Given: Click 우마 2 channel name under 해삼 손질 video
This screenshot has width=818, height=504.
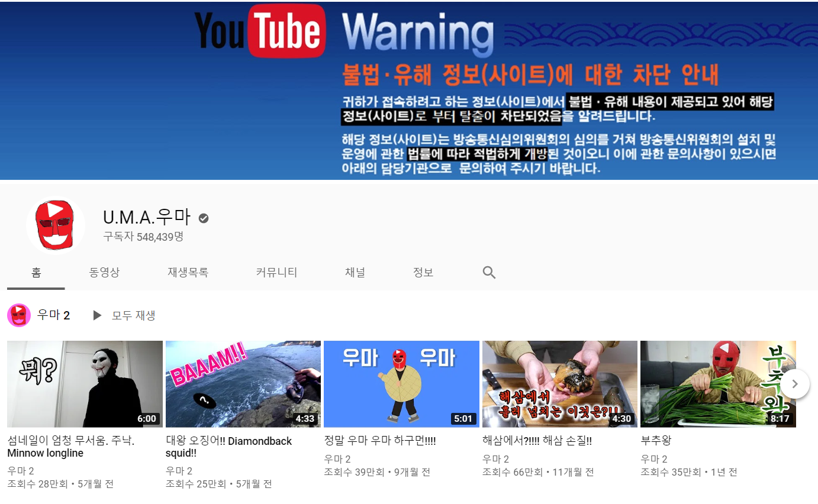Looking at the screenshot, I should coord(495,459).
